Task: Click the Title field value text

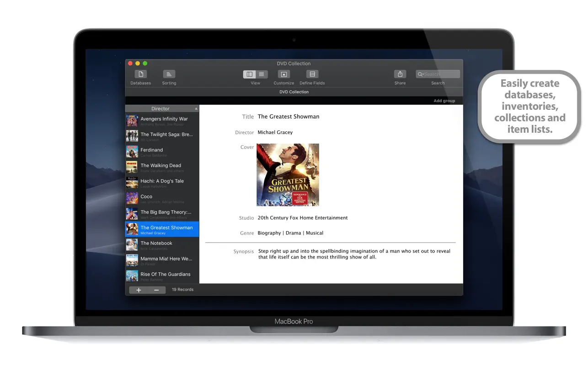Action: click(289, 117)
